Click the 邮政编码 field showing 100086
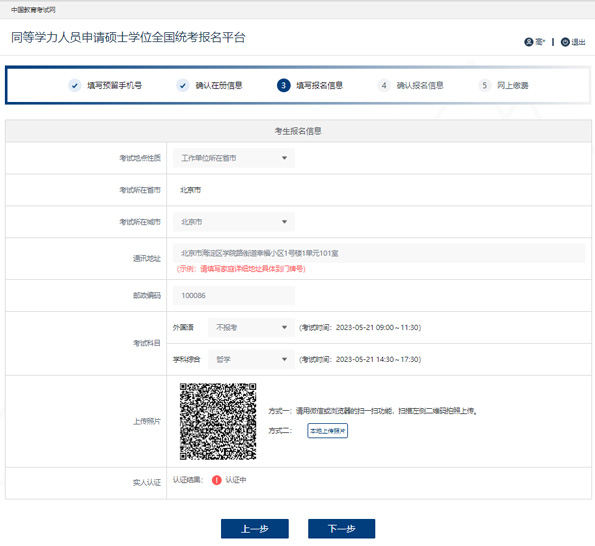Image resolution: width=595 pixels, height=546 pixels. point(234,295)
